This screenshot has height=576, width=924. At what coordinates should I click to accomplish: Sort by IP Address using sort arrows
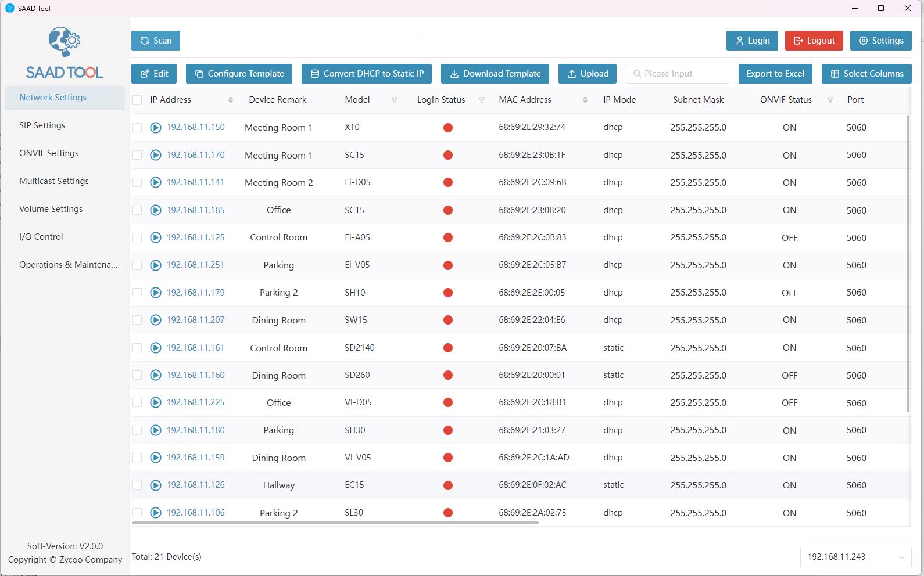click(231, 100)
